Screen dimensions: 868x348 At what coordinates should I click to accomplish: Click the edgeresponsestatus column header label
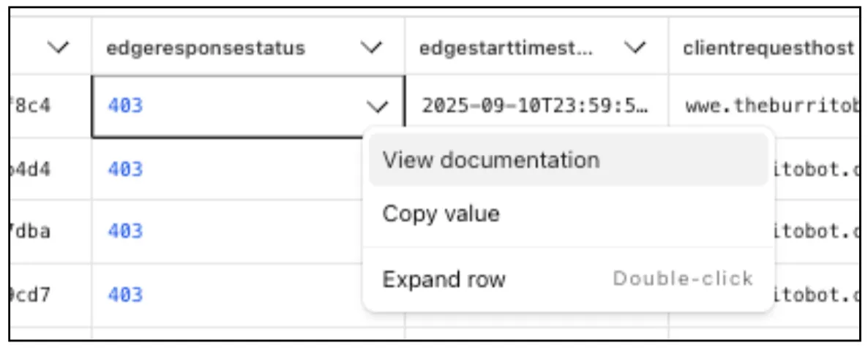(x=206, y=48)
